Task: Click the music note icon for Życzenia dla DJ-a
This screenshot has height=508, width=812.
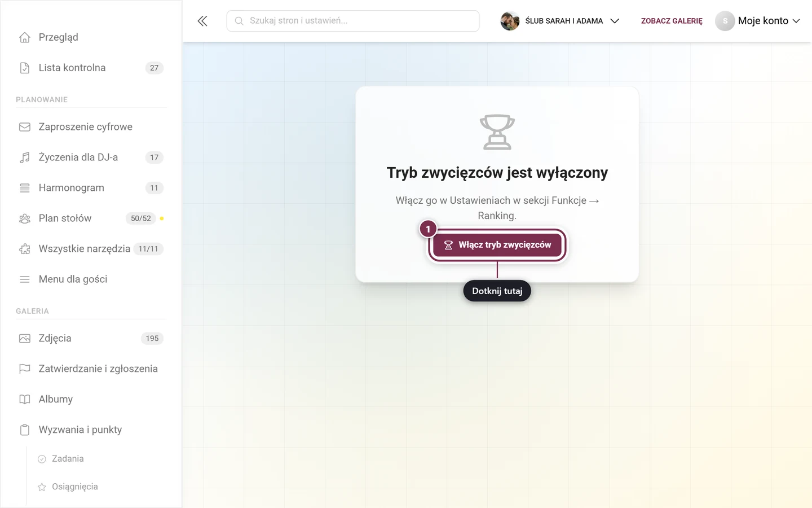Action: (25, 157)
